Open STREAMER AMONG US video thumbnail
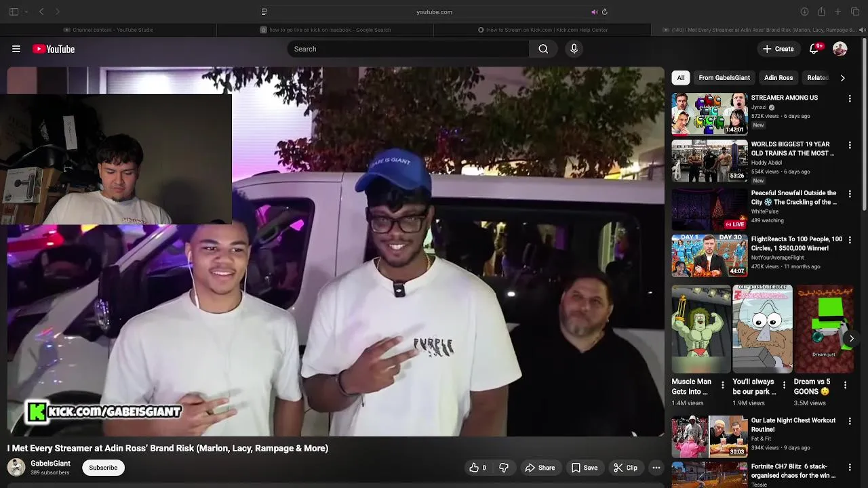 (709, 114)
